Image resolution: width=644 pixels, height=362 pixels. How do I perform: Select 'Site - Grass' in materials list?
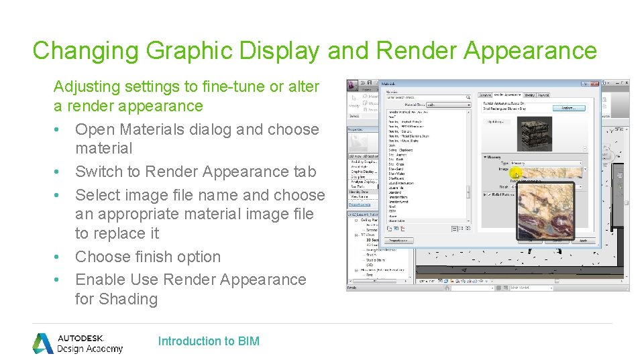[x=396, y=164]
